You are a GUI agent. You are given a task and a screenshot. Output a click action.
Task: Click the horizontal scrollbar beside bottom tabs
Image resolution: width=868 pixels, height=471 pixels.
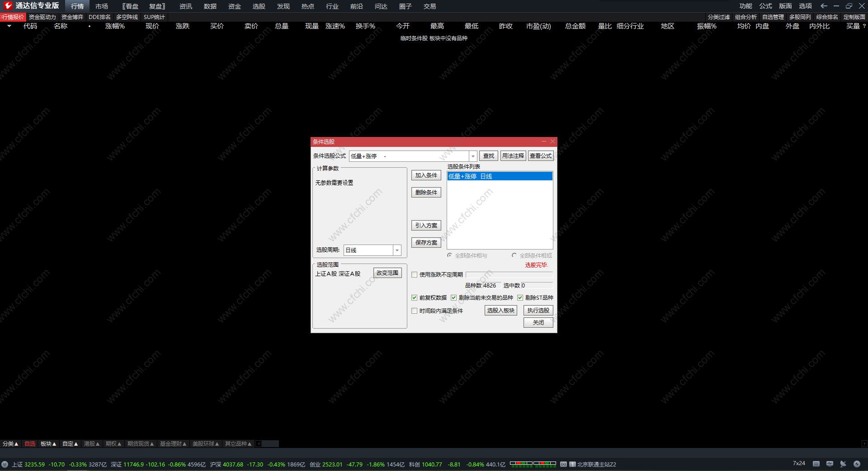point(270,444)
